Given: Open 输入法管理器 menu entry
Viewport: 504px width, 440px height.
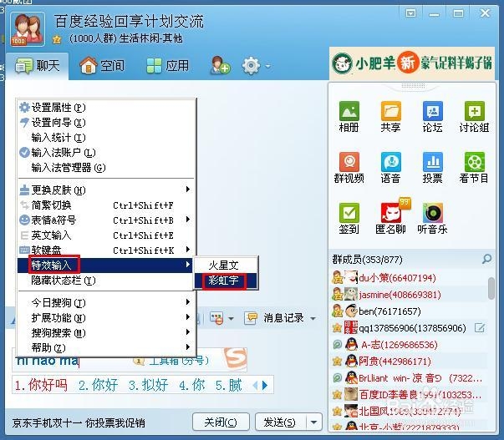Looking at the screenshot, I should (106, 168).
